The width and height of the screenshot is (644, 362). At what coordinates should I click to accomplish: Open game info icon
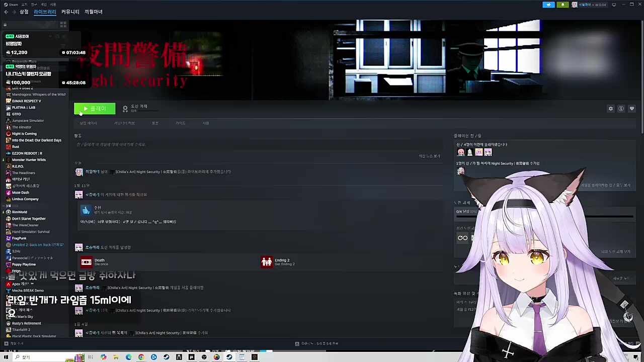coord(621,109)
